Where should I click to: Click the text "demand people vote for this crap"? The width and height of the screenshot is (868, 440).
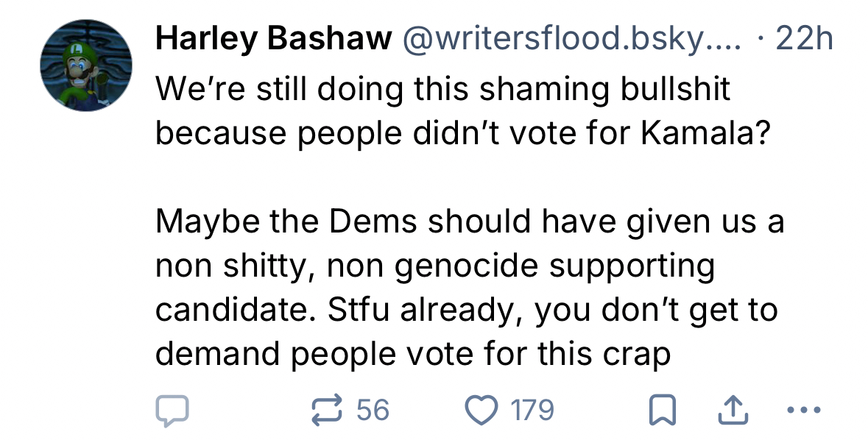pos(413,354)
